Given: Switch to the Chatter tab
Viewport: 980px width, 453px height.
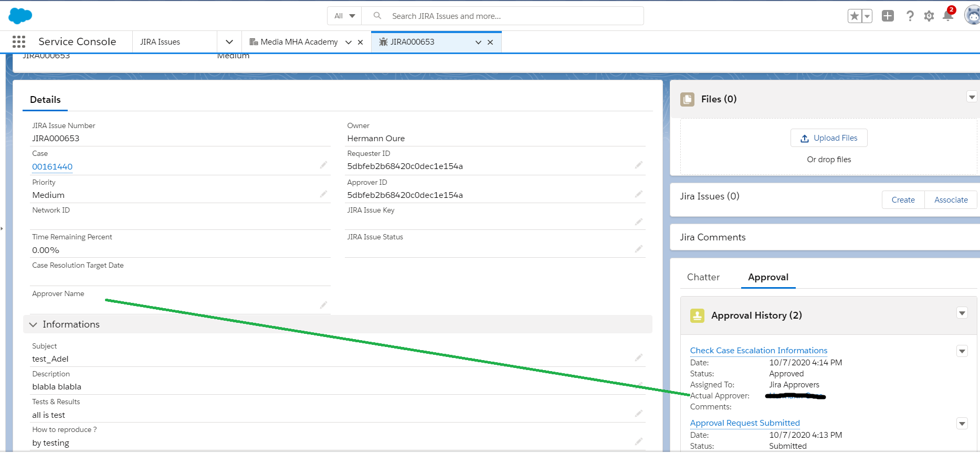Looking at the screenshot, I should coord(703,277).
